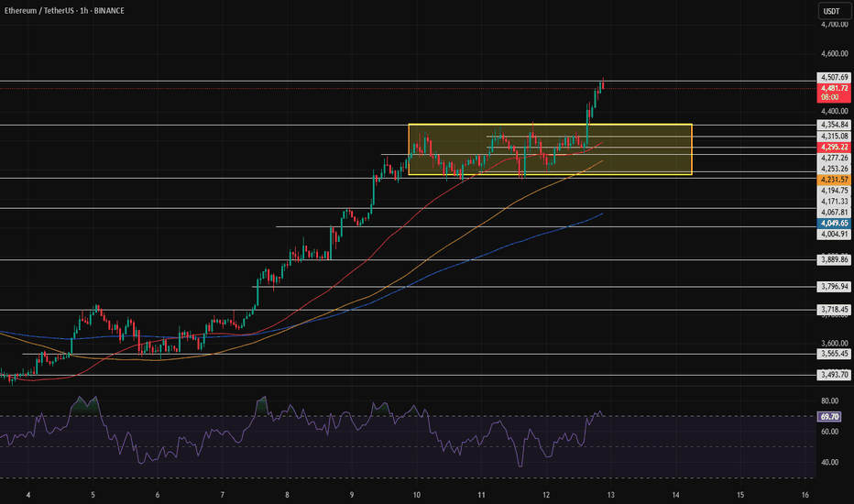Click the 3,600.00 price axis tick
This screenshot has width=854, height=504.
click(x=835, y=344)
